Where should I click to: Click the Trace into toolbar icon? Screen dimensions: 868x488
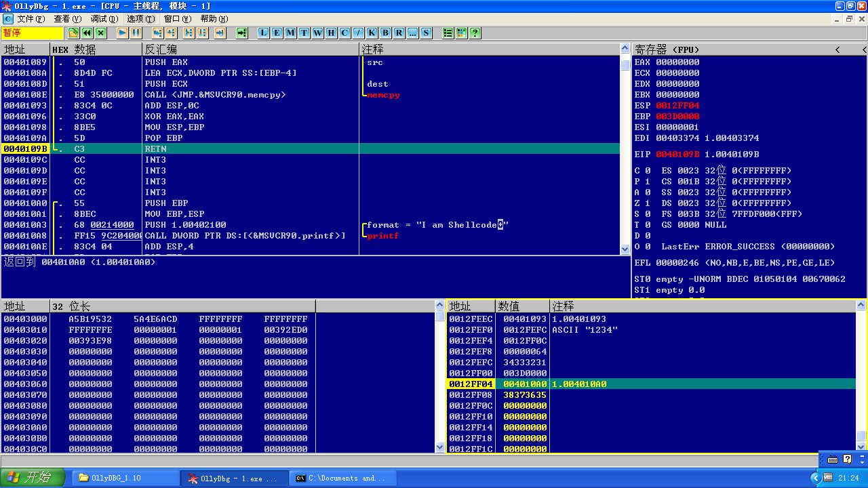[189, 33]
